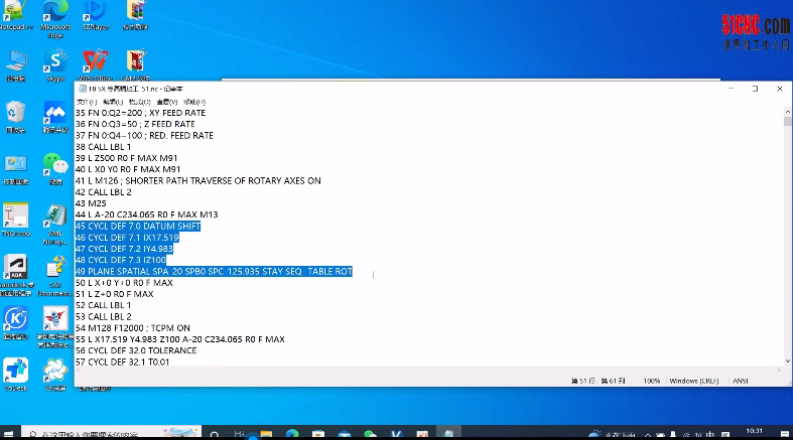Open the WeChat desktop shortcut
The width and height of the screenshot is (793, 440).
(x=54, y=166)
